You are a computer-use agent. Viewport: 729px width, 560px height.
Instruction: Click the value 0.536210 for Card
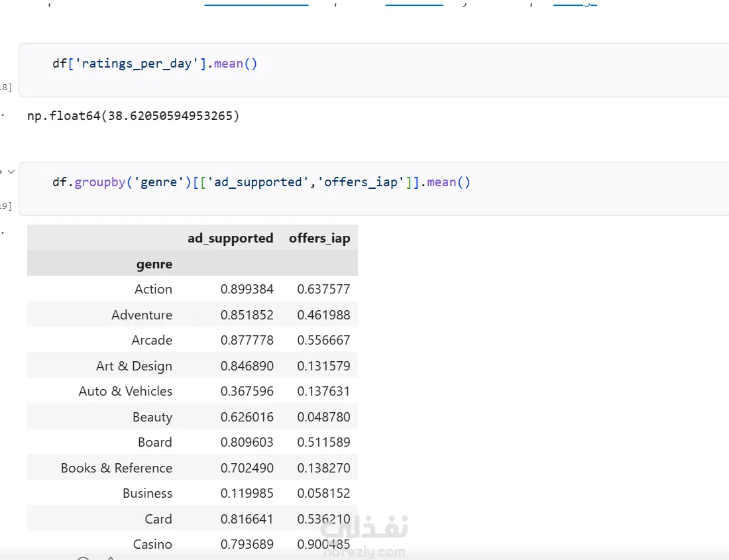pyautogui.click(x=323, y=519)
